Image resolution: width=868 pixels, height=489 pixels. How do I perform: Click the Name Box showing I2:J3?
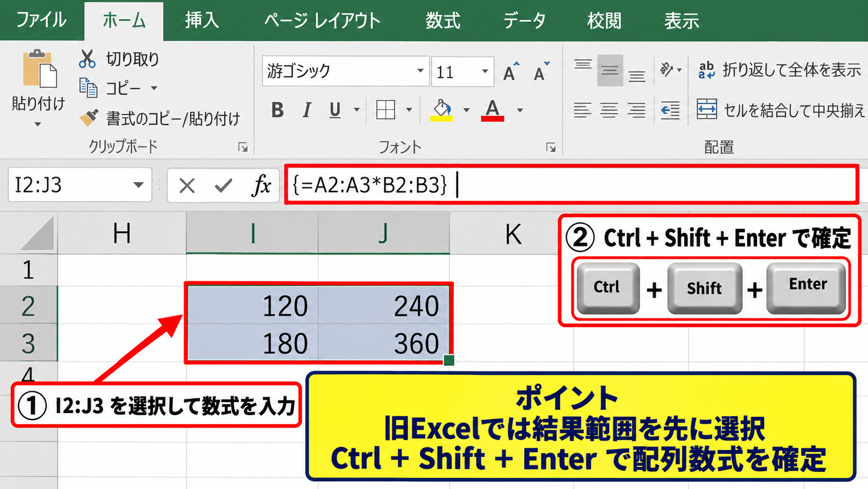[x=80, y=184]
